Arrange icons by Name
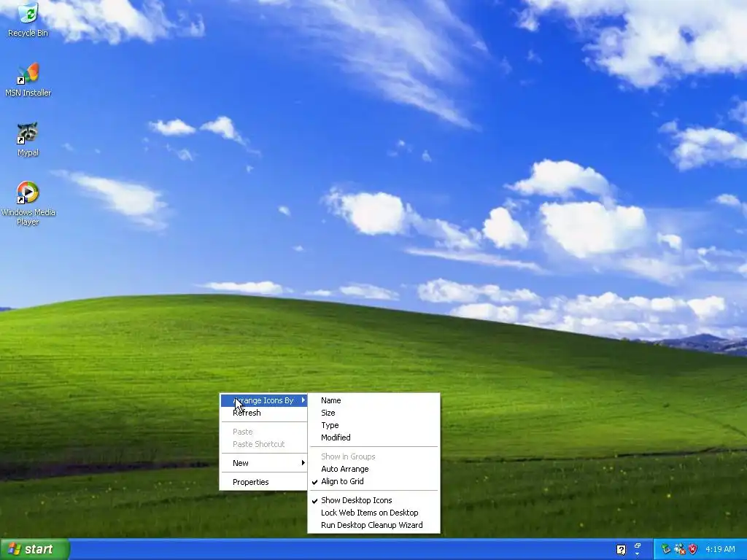 pos(374,400)
